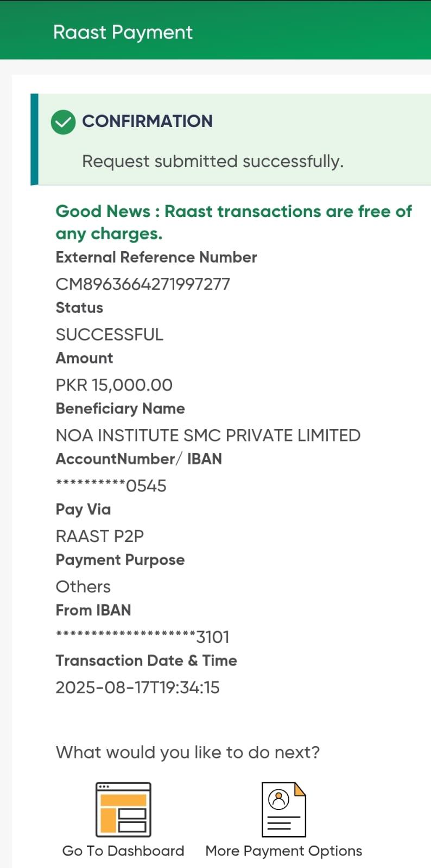This screenshot has width=431, height=868.
Task: Click the What would you like prompt
Action: click(x=188, y=752)
